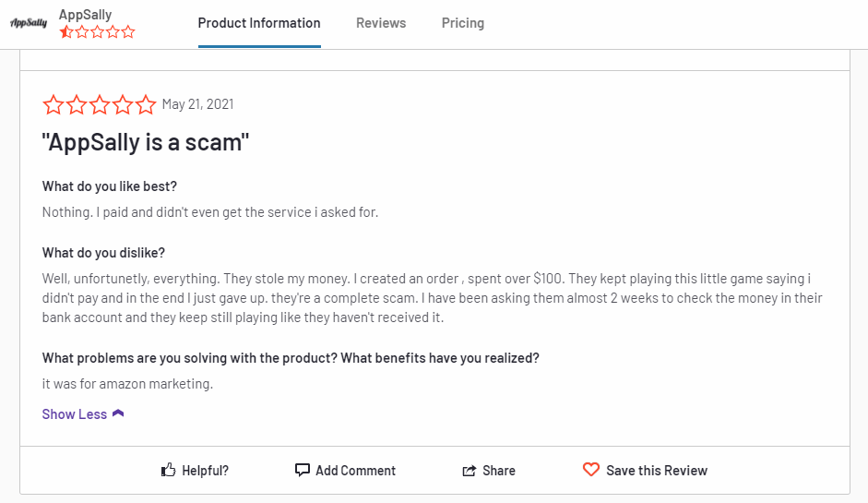
Task: Click the review title "AppSally is a scam"
Action: pos(146,142)
